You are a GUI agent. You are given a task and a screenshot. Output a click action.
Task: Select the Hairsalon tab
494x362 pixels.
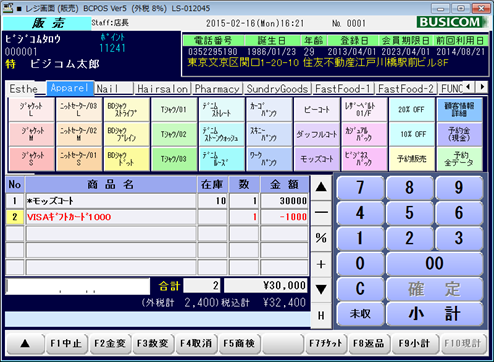[x=163, y=89]
